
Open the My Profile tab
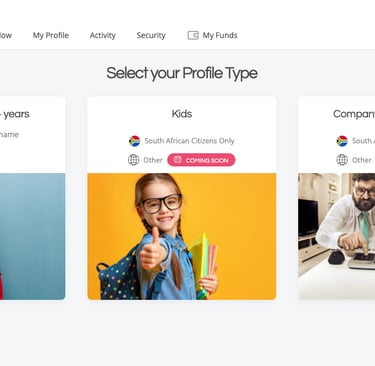click(51, 35)
